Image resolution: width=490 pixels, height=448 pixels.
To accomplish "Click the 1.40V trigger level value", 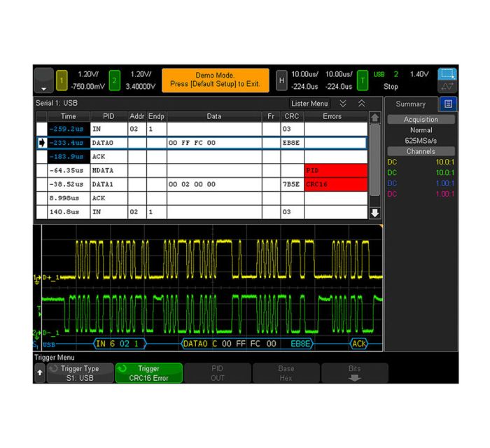I will (x=419, y=74).
